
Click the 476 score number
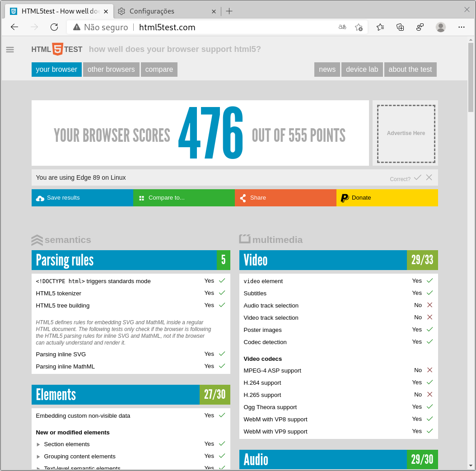[x=211, y=133]
